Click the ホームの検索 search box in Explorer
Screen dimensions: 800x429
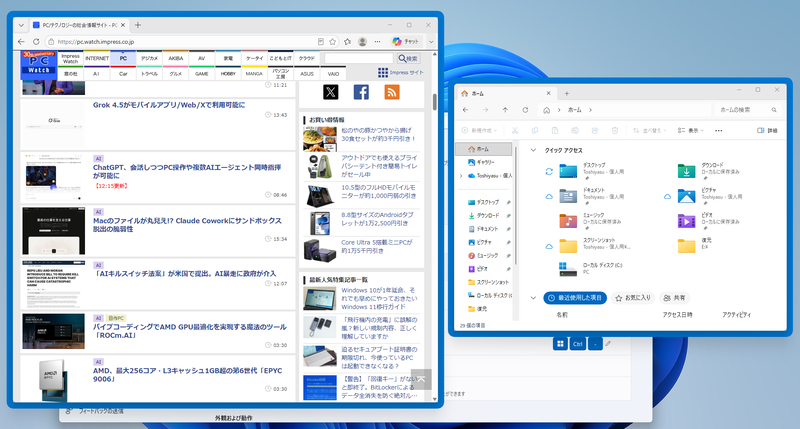pos(746,110)
